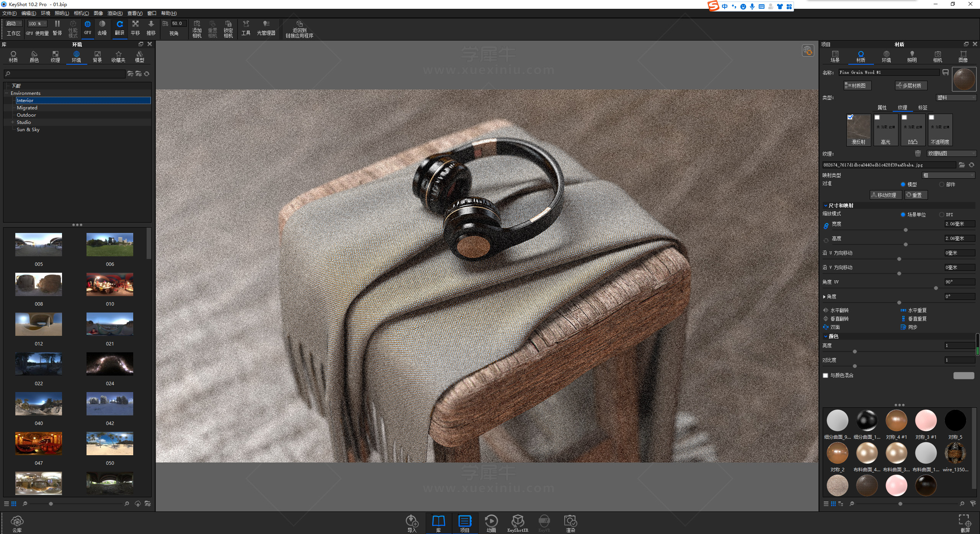Click the 与颜色混合 gray color swatch

click(964, 376)
